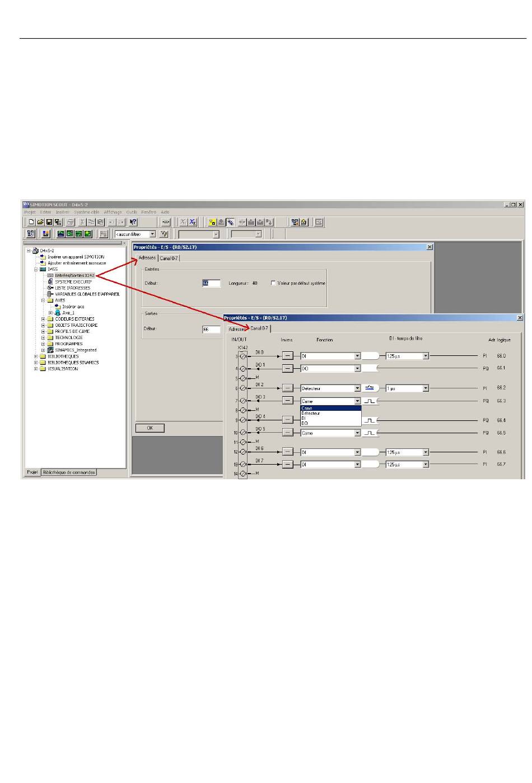This screenshot has height=783, width=532.
Task: Select the TECHNOLOGIE folder in the tree
Action: click(x=69, y=337)
